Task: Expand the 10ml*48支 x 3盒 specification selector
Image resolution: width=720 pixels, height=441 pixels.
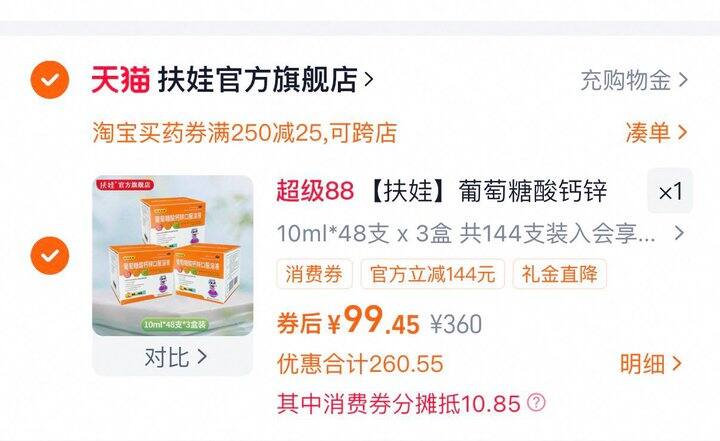Action: [x=480, y=234]
